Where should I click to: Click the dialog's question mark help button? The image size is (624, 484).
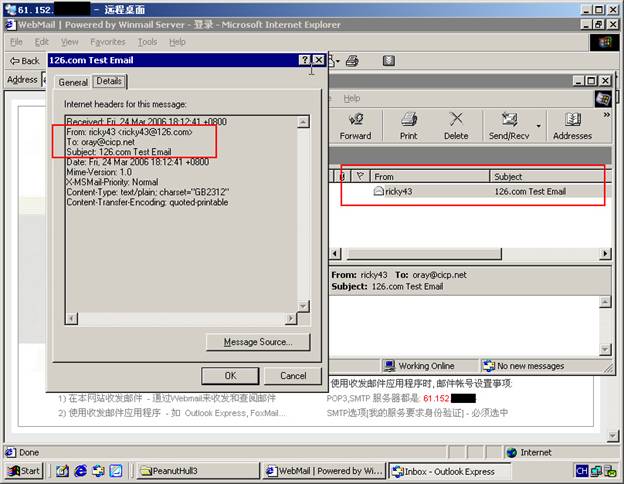click(x=304, y=60)
